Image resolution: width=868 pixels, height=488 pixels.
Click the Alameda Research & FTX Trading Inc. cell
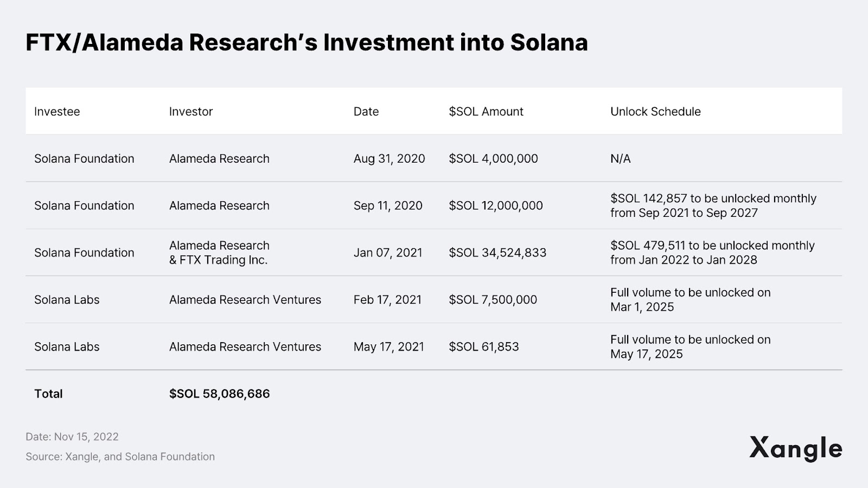[x=219, y=253]
